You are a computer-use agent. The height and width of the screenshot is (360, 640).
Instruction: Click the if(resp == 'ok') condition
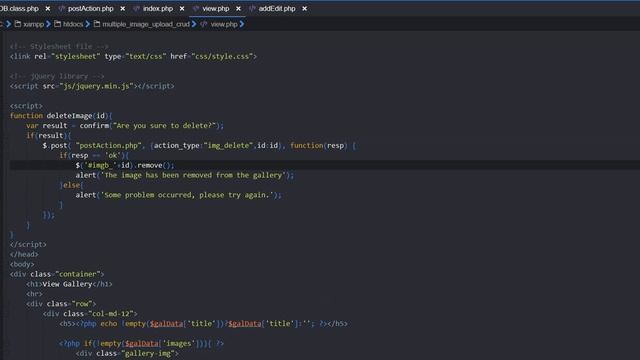point(94,156)
